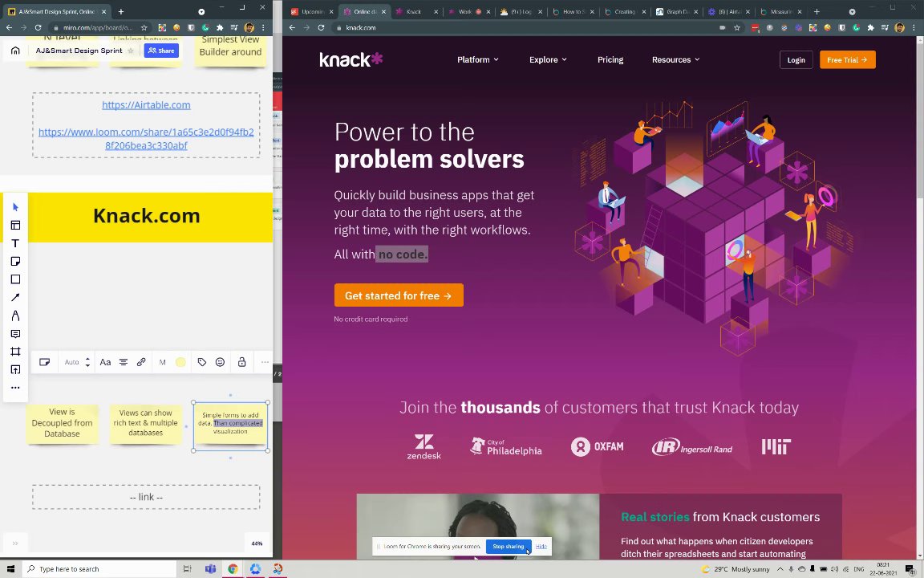Image resolution: width=924 pixels, height=578 pixels.
Task: Switch to the Upcoming browser tab
Action: (x=311, y=11)
